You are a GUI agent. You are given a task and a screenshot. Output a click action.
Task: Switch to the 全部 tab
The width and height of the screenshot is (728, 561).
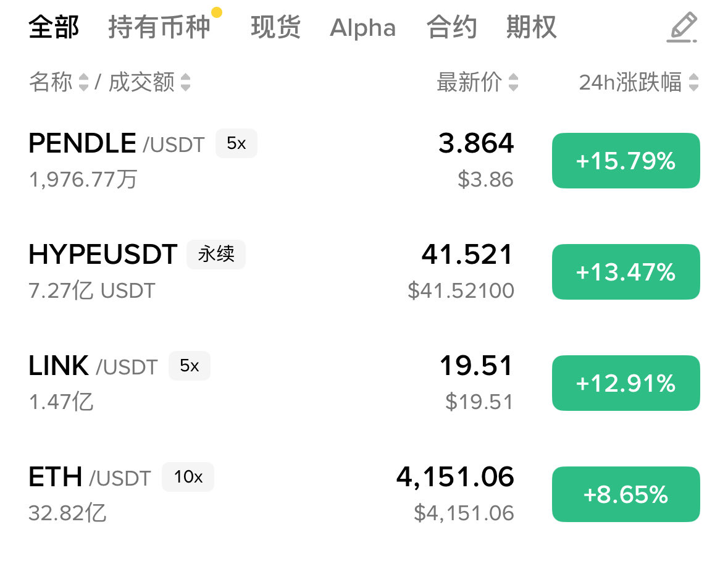pos(54,28)
